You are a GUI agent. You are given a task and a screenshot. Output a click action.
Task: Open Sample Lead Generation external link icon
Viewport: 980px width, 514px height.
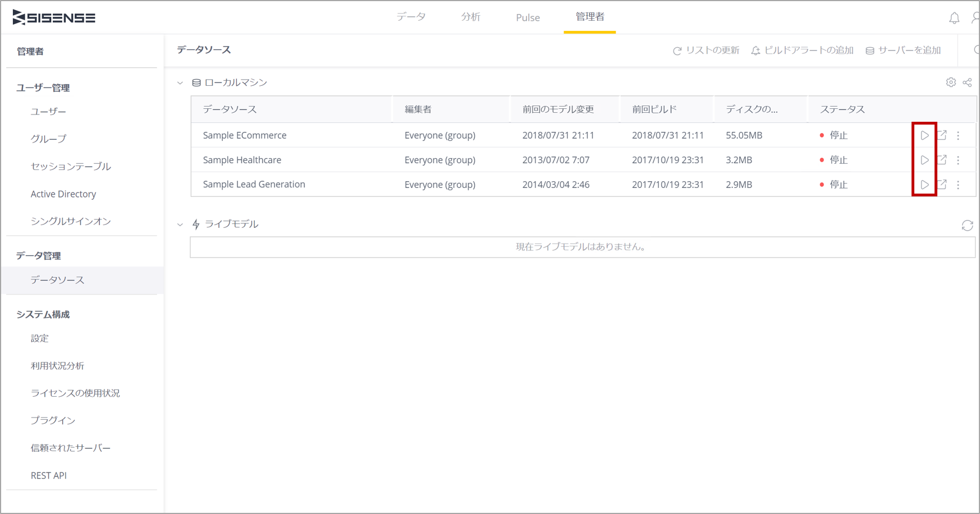pos(942,185)
